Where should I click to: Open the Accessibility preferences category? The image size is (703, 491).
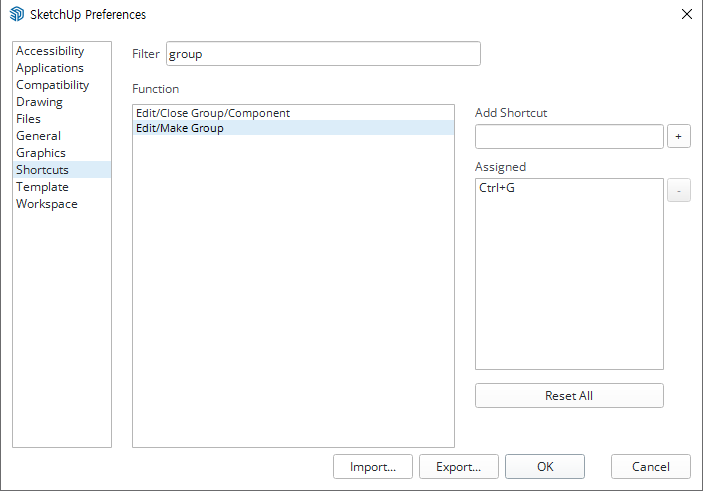point(62,51)
